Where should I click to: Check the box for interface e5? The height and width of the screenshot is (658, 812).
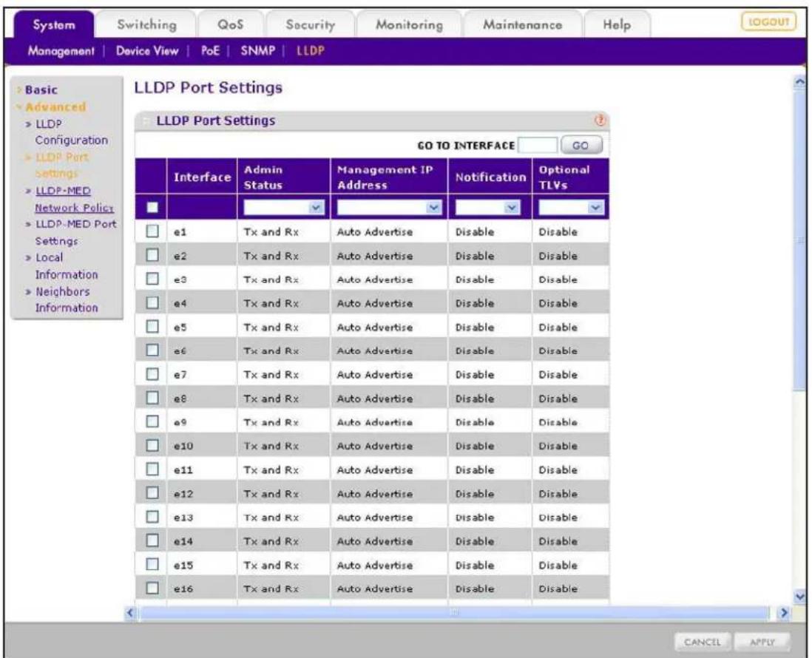click(x=152, y=326)
